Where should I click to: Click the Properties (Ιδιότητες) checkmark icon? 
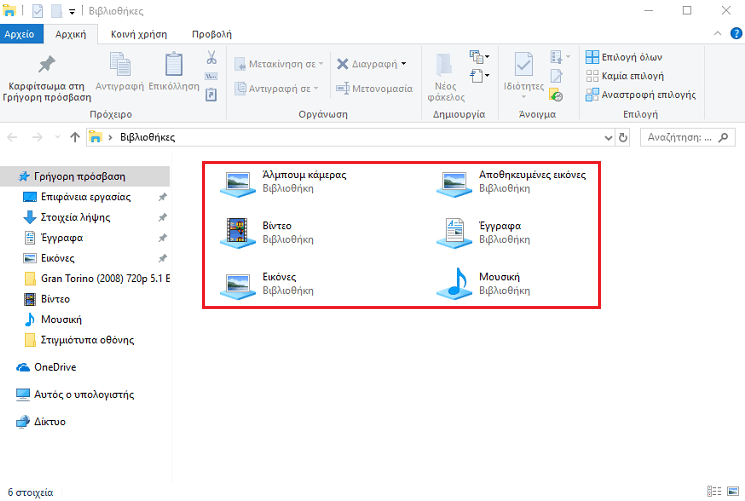(524, 64)
